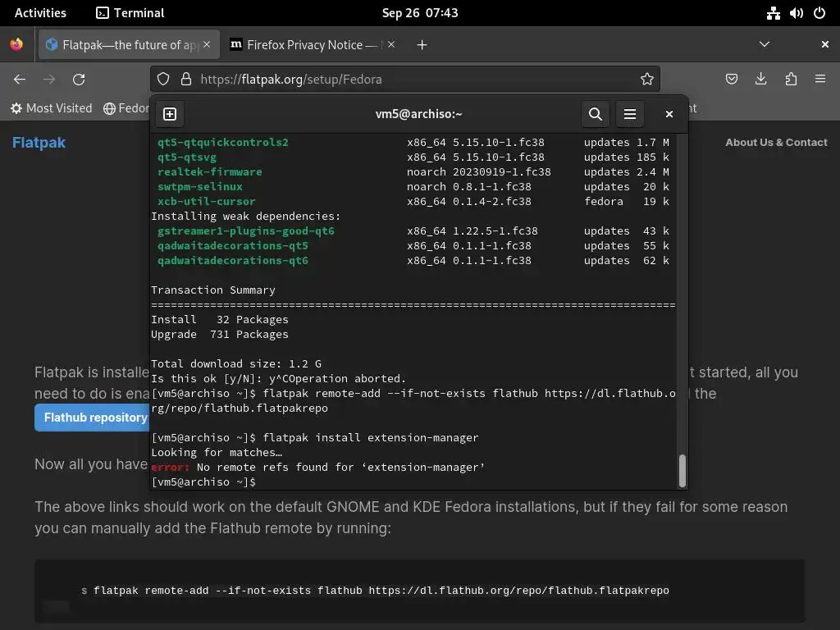840x630 pixels.
Task: Click padlock site information icon
Action: 186,80
